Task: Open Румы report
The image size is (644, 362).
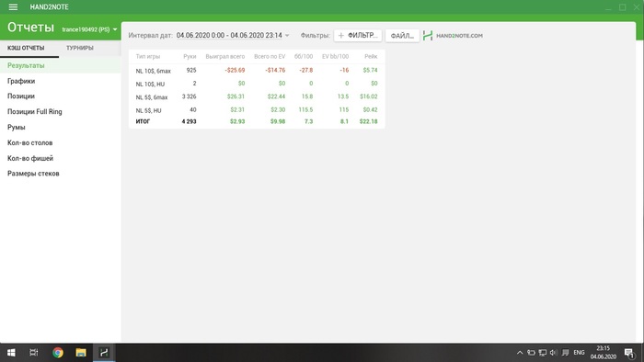Action: [x=60, y=127]
